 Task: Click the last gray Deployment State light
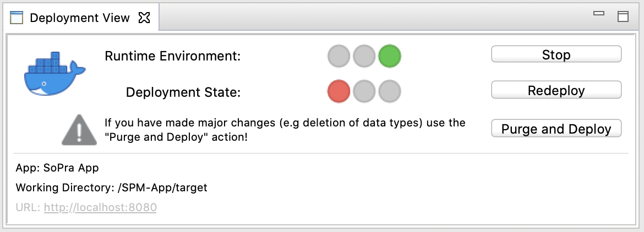pos(390,91)
